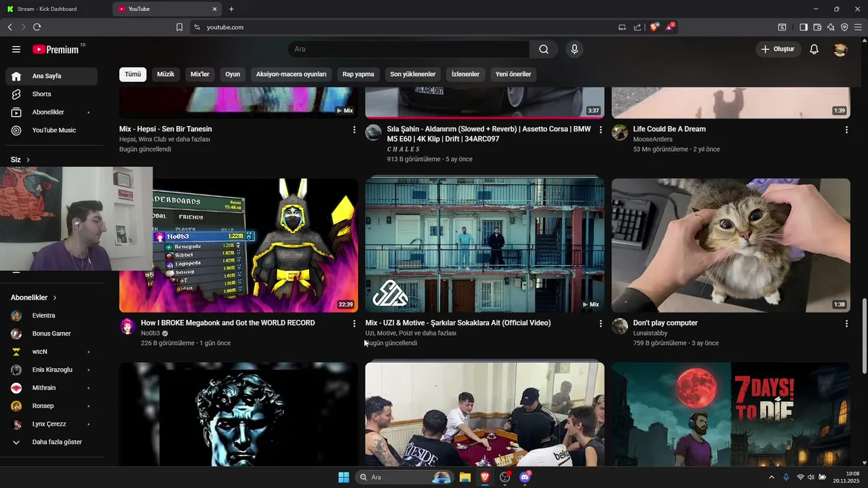Open Abonelikler in the top sidebar
Screen dimensions: 868x488
(x=51, y=112)
